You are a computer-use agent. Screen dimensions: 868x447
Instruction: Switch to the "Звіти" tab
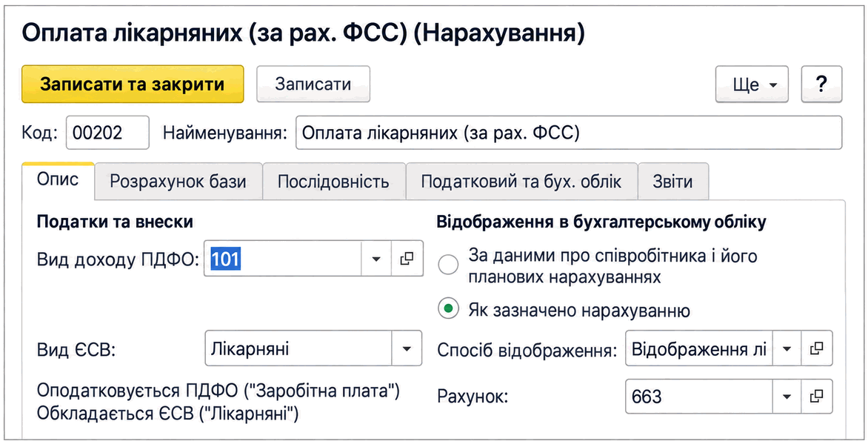pos(673,182)
